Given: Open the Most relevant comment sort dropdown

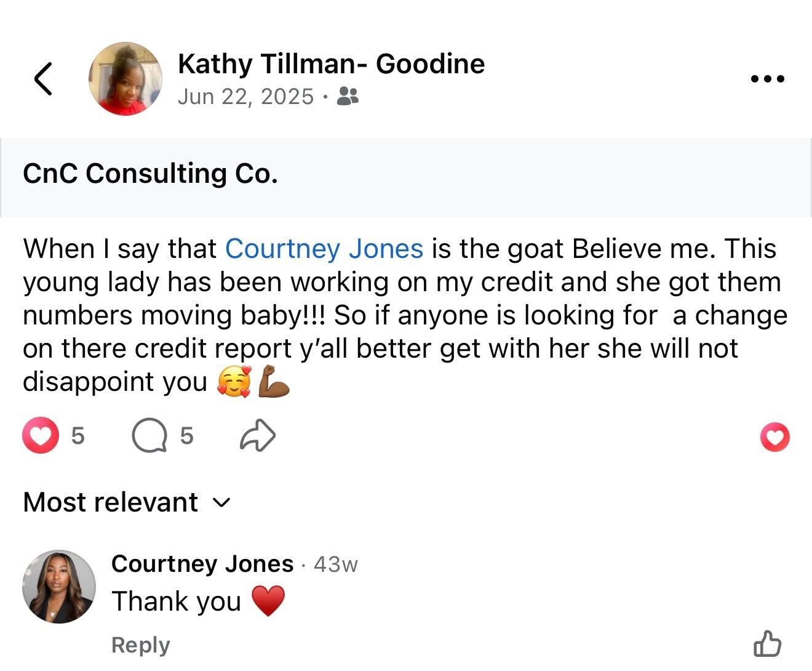Looking at the screenshot, I should click(x=111, y=502).
